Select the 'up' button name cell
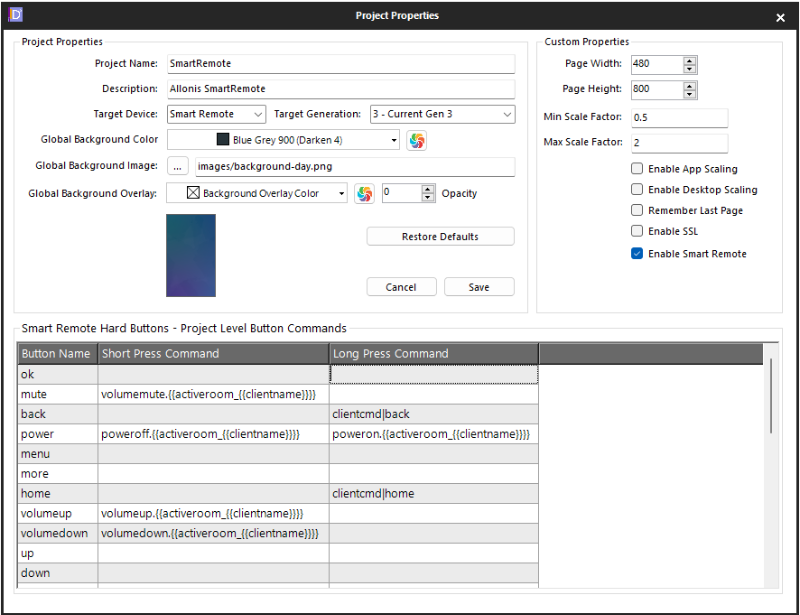The image size is (800, 615). click(58, 554)
